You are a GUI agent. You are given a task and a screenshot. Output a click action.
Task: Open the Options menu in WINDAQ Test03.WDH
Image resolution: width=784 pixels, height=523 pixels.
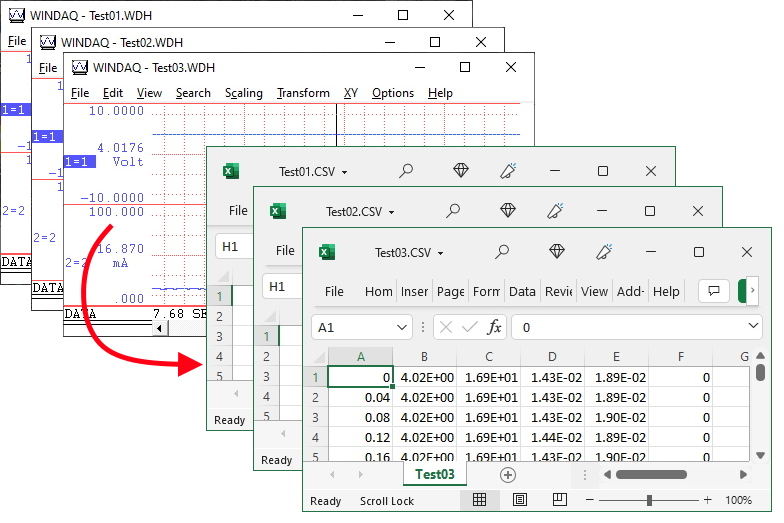(x=393, y=93)
